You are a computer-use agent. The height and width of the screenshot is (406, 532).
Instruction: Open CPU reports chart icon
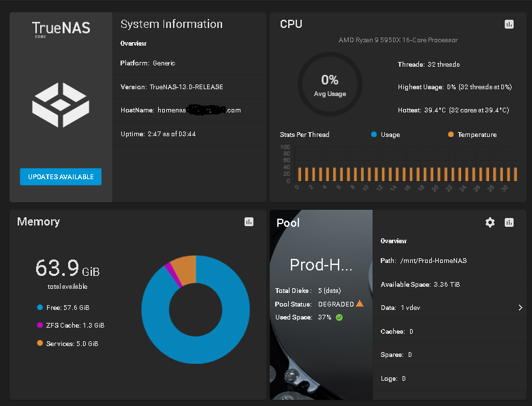[x=509, y=24]
